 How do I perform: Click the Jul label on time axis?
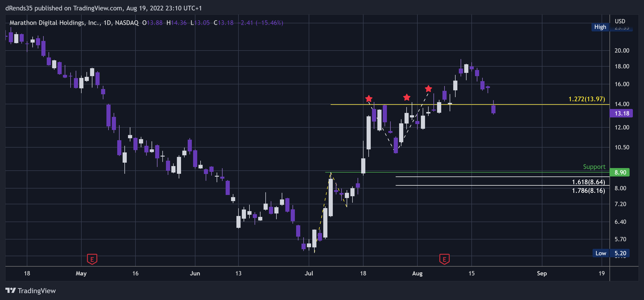point(309,273)
